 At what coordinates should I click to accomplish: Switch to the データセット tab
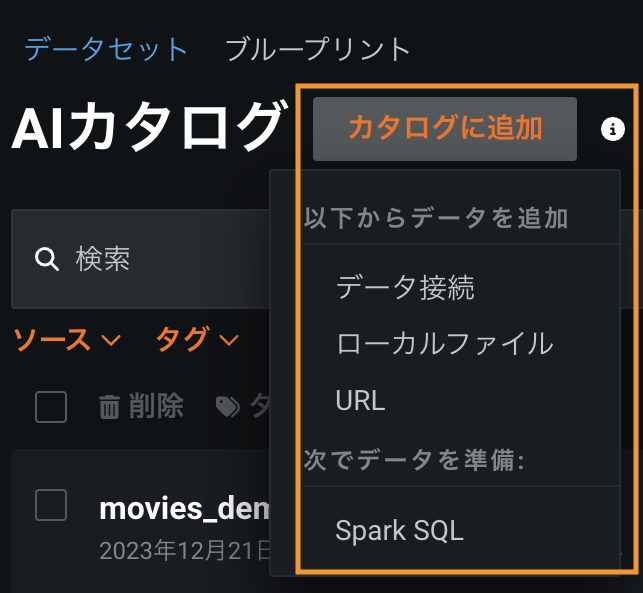click(x=106, y=49)
